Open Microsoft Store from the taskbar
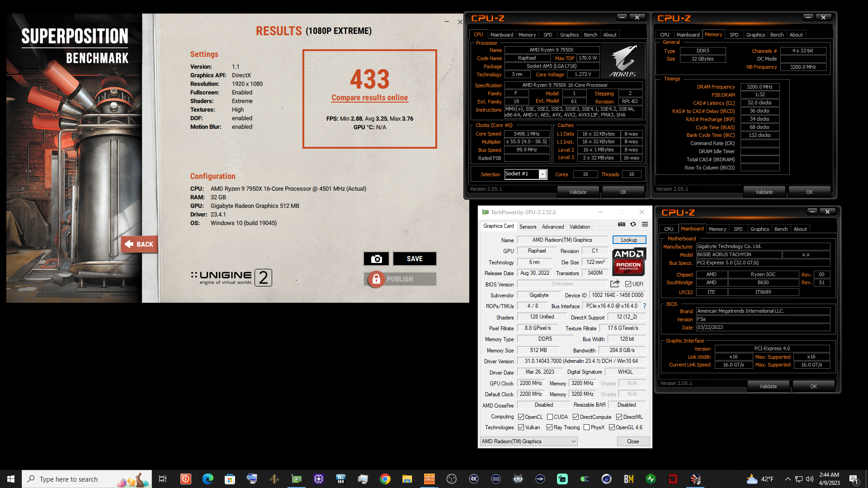 (x=230, y=479)
